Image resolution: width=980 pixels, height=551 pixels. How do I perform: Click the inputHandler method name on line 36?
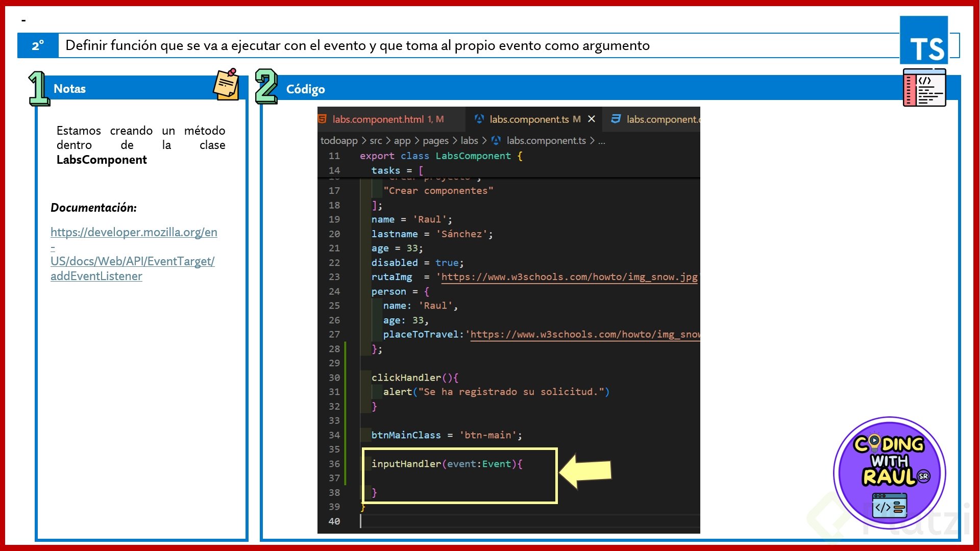point(406,464)
